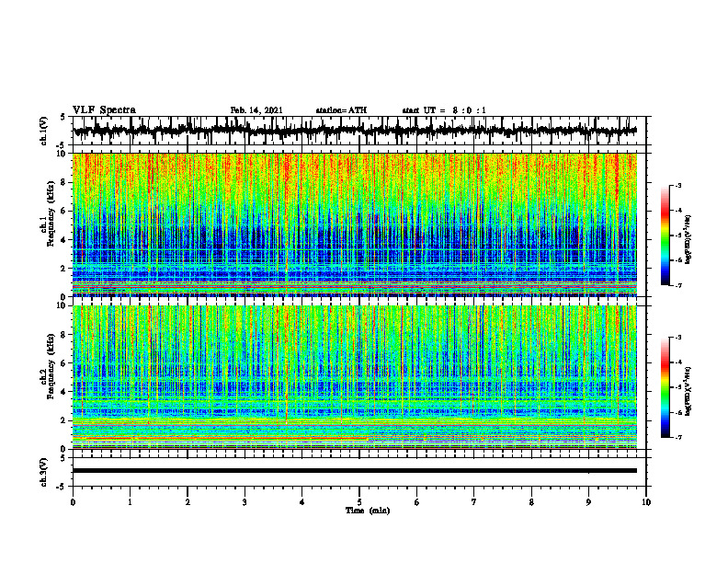Click the "-5" tick label on ch.3(V) axis
This screenshot has width=728, height=563.
coord(62,487)
